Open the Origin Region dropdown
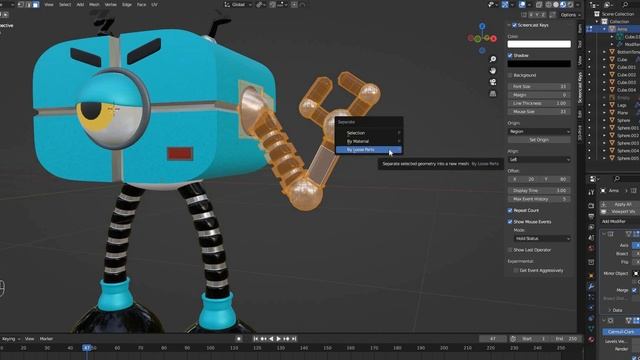This screenshot has width=640, height=360. [x=539, y=131]
